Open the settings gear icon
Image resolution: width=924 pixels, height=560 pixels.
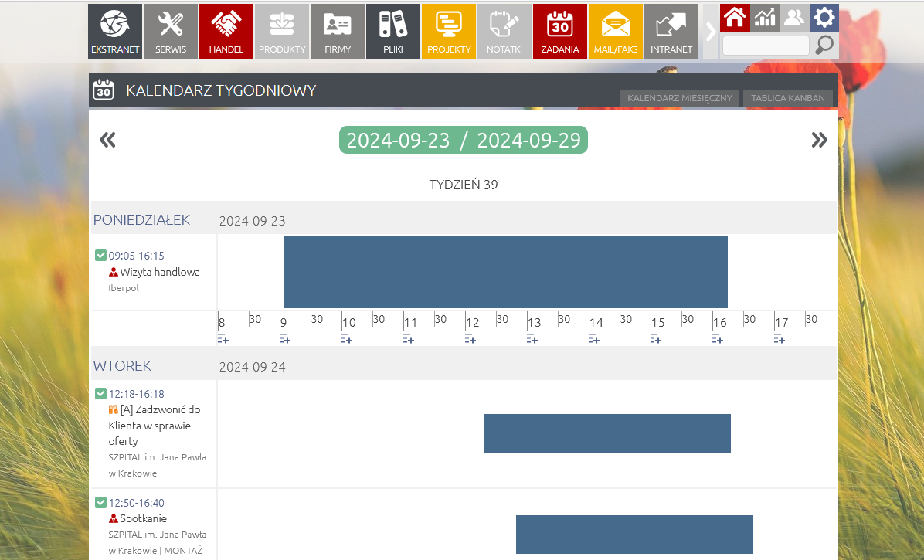(824, 17)
